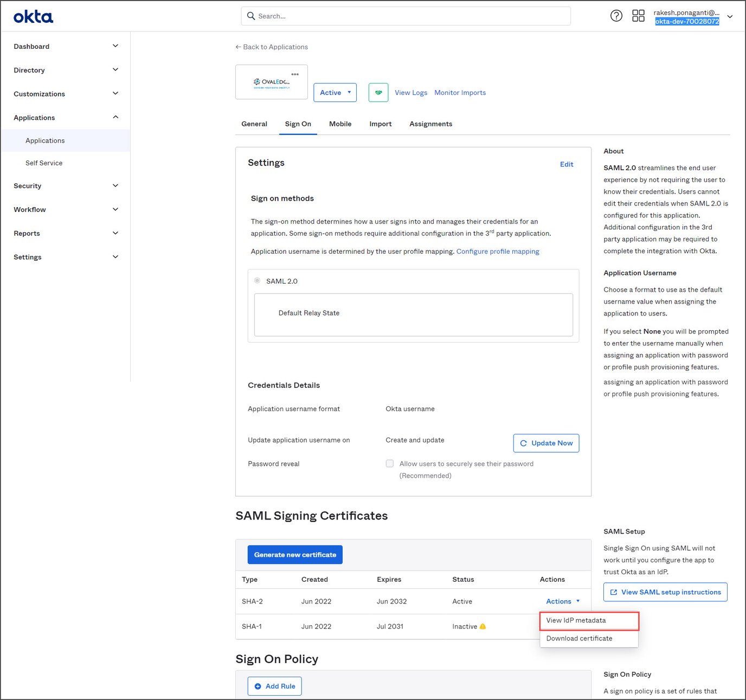
Task: Enable the password reveal checkbox
Action: pos(390,464)
